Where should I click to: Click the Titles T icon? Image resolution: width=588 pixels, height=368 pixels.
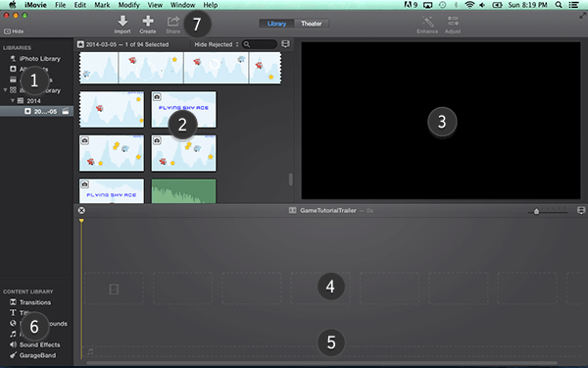[13, 312]
